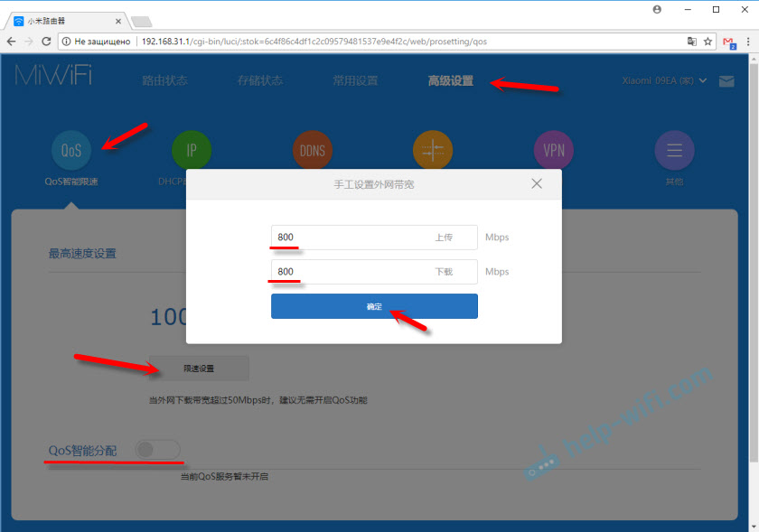View the not secure site info icon
759x532 pixels.
[x=66, y=42]
